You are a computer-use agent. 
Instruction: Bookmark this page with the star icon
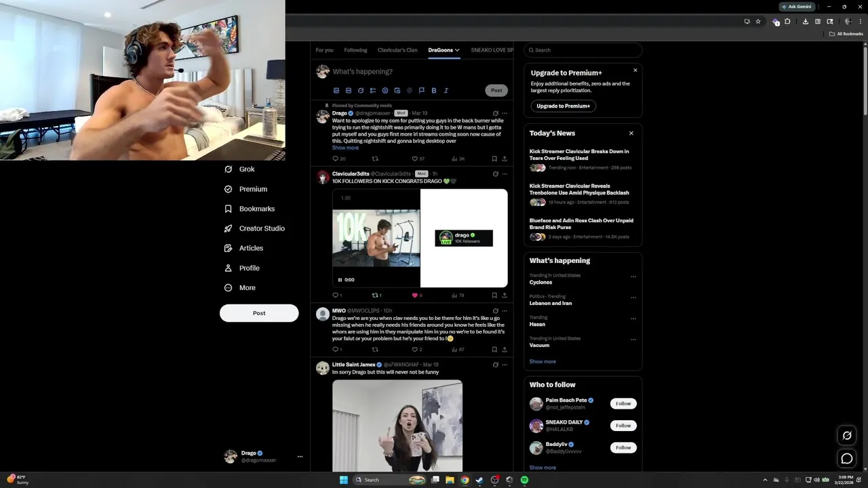(x=758, y=22)
